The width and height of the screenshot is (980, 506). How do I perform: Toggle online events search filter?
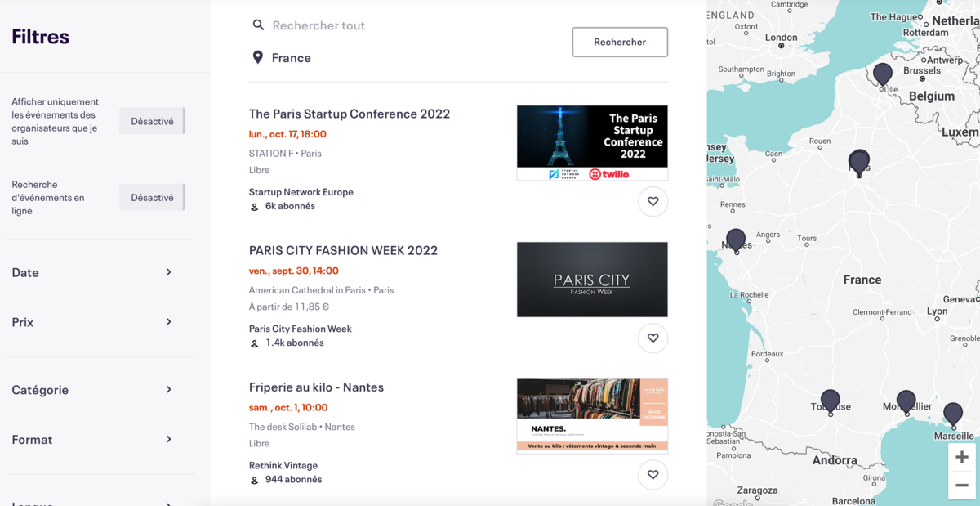153,197
